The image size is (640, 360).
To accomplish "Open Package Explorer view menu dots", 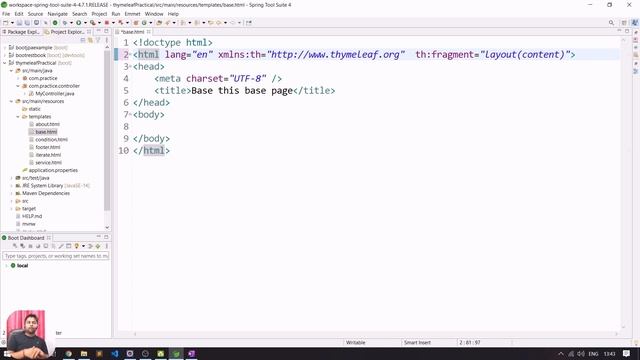I will (107, 40).
